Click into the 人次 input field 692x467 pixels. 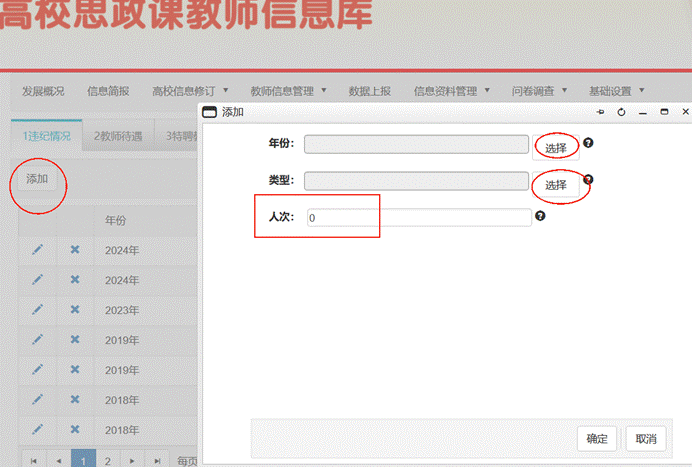coord(417,217)
